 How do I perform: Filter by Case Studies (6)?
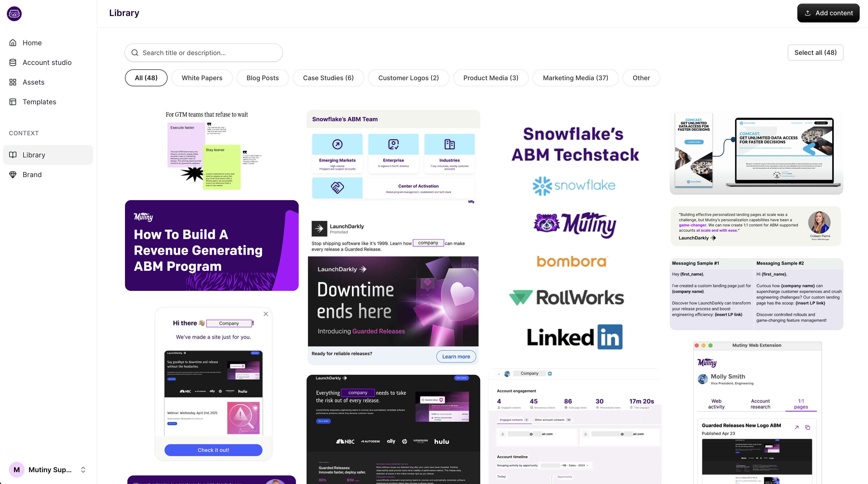coord(328,78)
